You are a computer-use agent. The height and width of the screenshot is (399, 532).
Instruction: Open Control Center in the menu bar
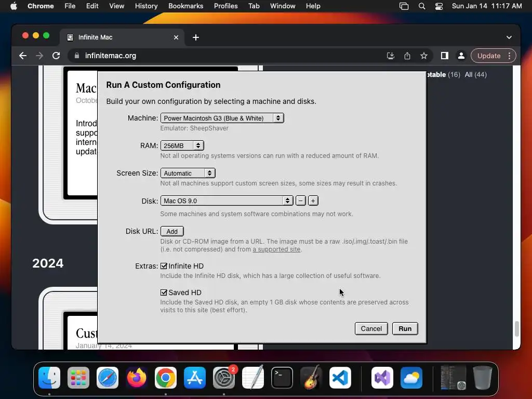[438, 6]
